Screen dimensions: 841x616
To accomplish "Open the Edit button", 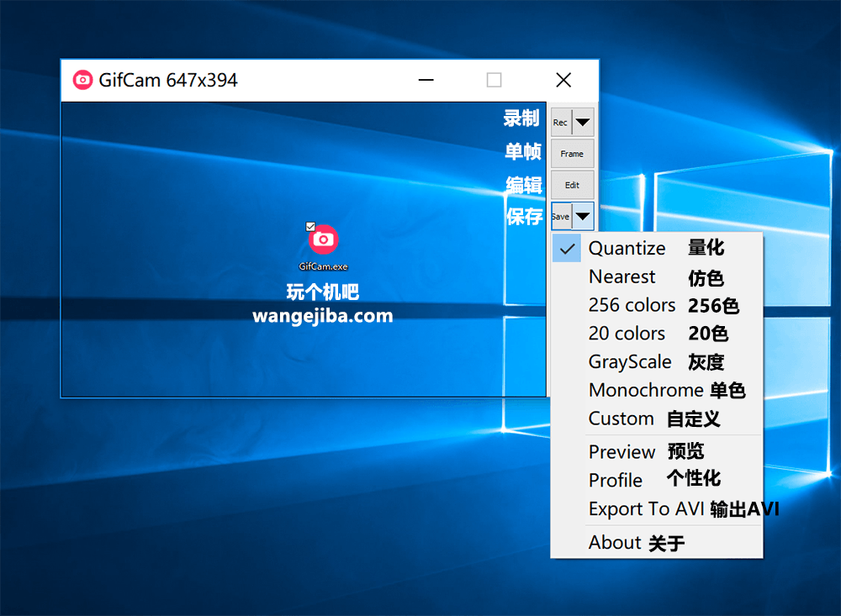I will (x=572, y=185).
